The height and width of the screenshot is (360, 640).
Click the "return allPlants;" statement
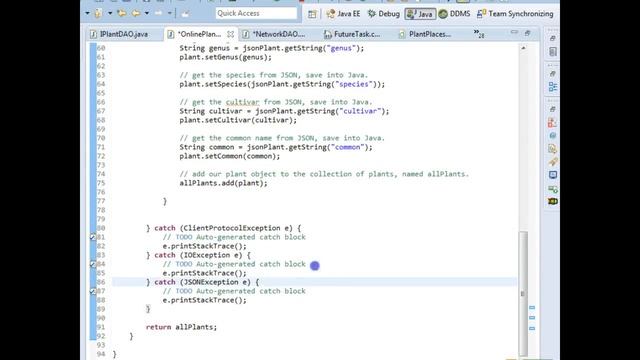point(181,327)
